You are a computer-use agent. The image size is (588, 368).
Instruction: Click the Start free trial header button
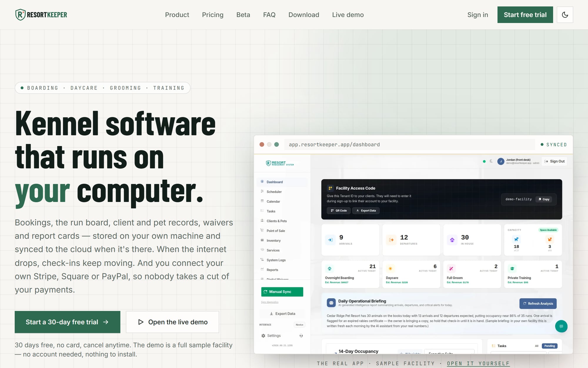pos(525,15)
